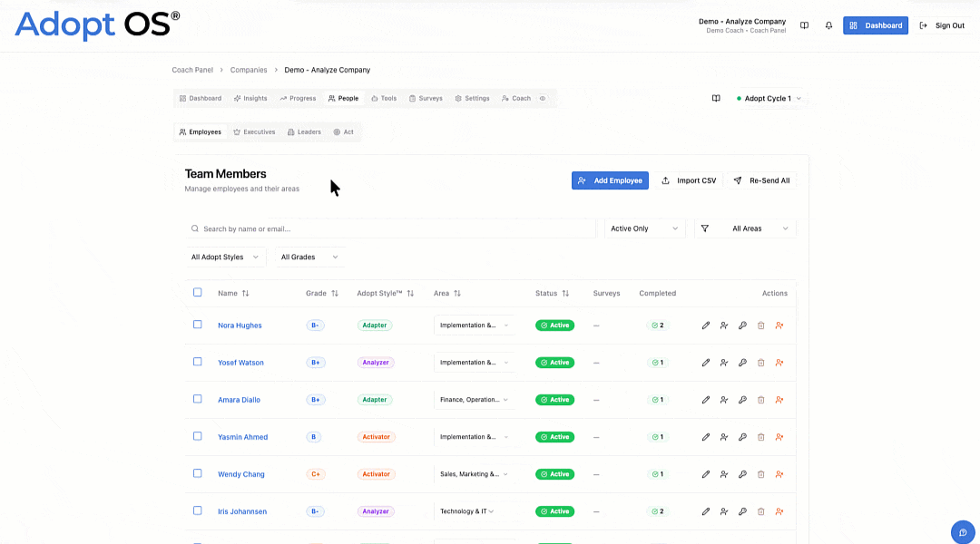Check the select-all checkbox in table header
Screen dimensions: 980x544
pos(198,292)
